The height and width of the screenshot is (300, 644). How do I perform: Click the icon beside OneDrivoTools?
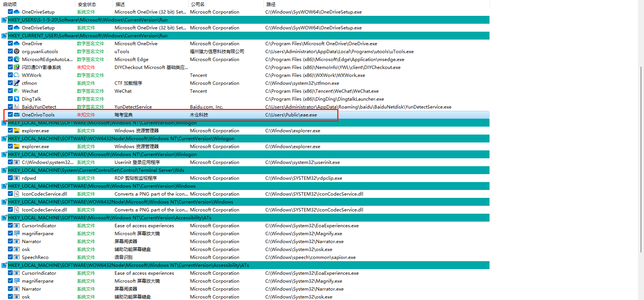17,115
